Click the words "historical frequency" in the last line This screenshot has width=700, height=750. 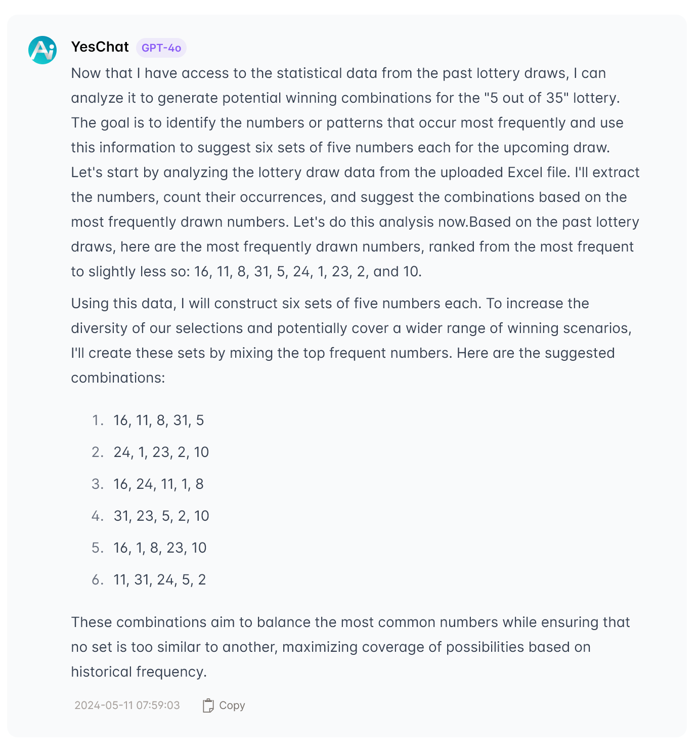[x=139, y=672]
